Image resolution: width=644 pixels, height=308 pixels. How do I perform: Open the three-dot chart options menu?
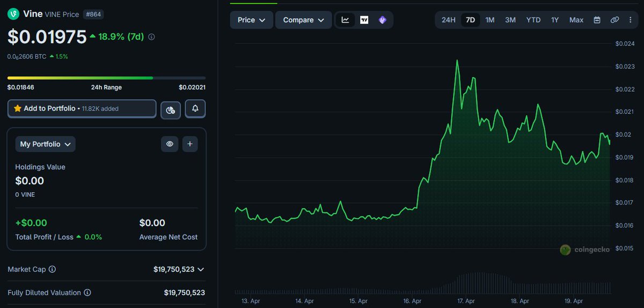pos(630,20)
